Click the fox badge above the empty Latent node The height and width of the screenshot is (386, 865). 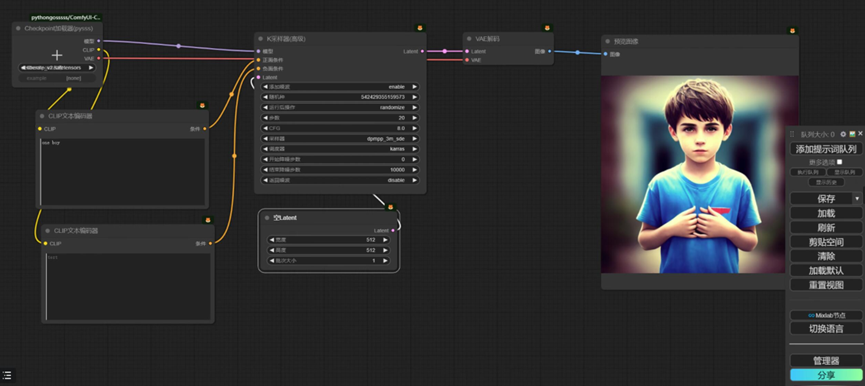click(x=391, y=207)
